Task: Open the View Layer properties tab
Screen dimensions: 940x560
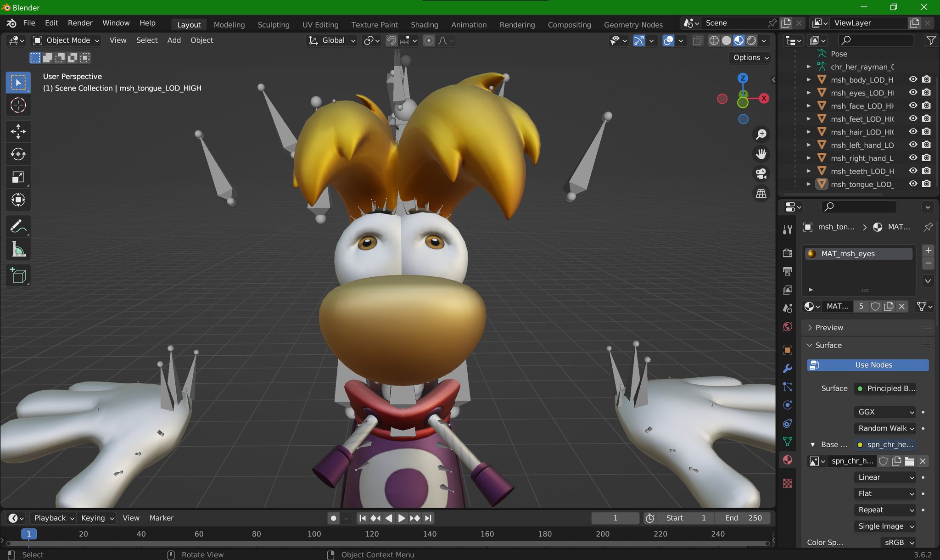Action: tap(788, 290)
